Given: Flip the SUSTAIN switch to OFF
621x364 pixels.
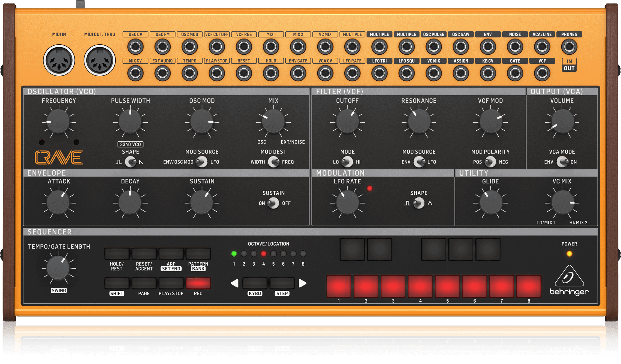Looking at the screenshot, I should [x=278, y=203].
